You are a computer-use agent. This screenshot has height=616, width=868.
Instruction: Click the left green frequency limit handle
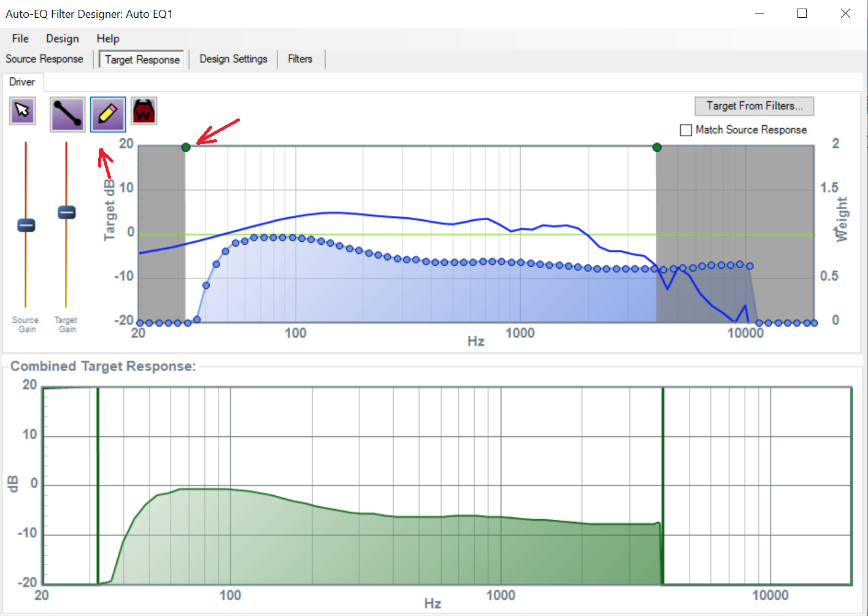pyautogui.click(x=186, y=147)
